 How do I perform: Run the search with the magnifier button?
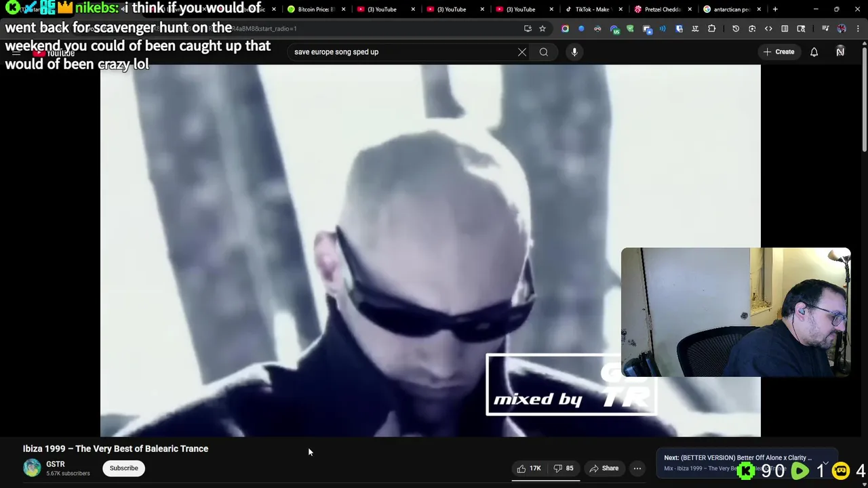tap(544, 52)
